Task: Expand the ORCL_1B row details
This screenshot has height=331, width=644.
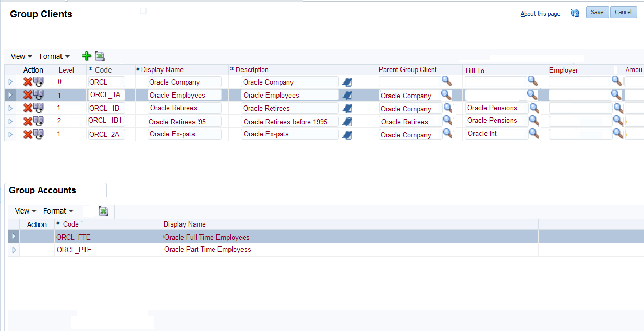Action: point(10,108)
